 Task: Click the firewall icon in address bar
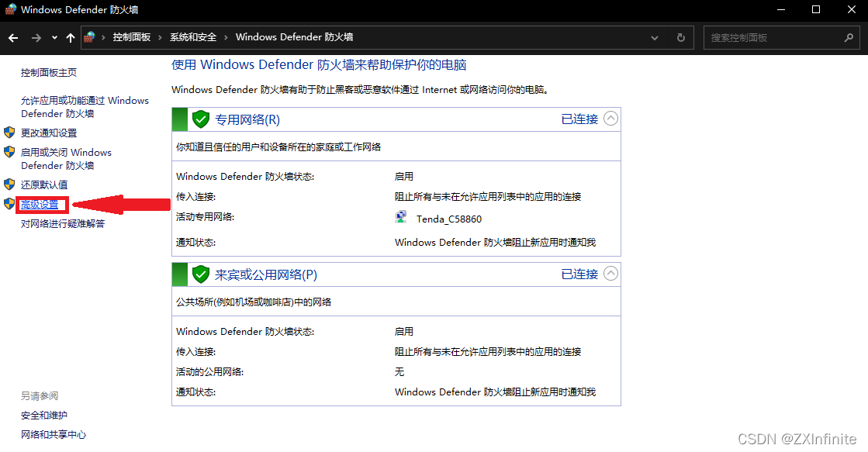[x=89, y=37]
